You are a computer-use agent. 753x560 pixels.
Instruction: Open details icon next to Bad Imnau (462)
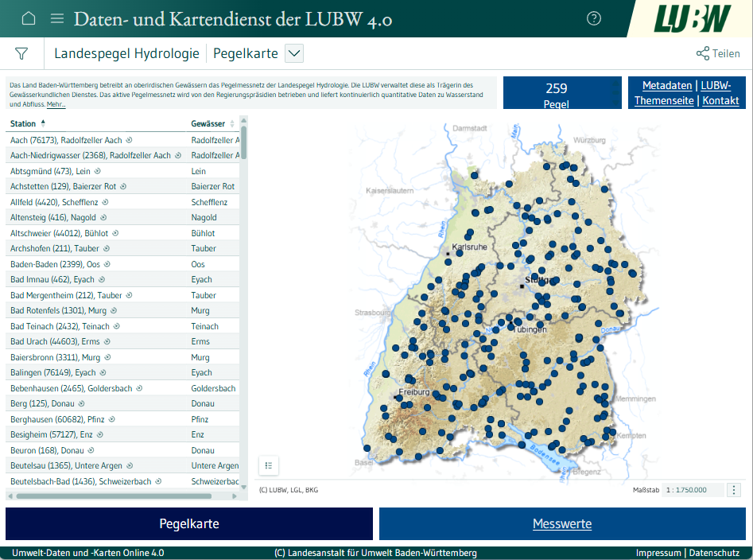[x=101, y=279]
